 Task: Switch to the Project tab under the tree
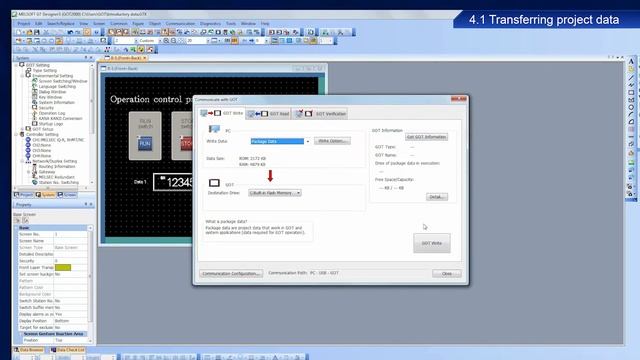click(x=23, y=195)
